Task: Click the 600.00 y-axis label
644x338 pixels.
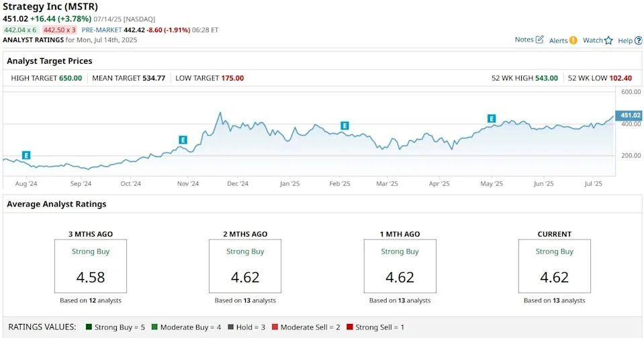Action: click(631, 92)
